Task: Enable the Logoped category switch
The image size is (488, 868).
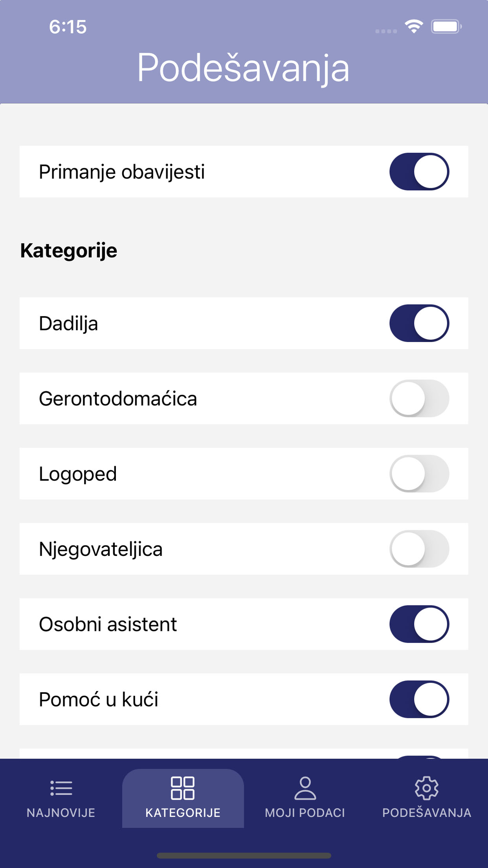Action: [x=419, y=474]
